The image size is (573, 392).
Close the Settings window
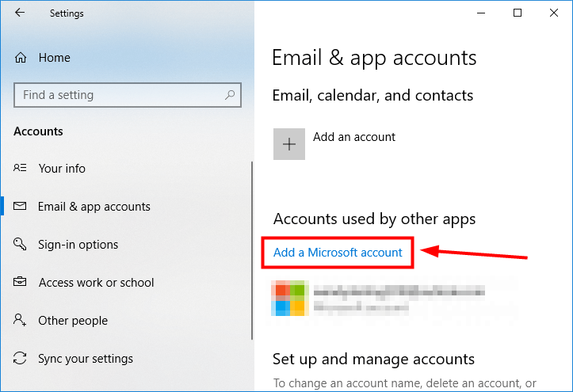coord(554,13)
